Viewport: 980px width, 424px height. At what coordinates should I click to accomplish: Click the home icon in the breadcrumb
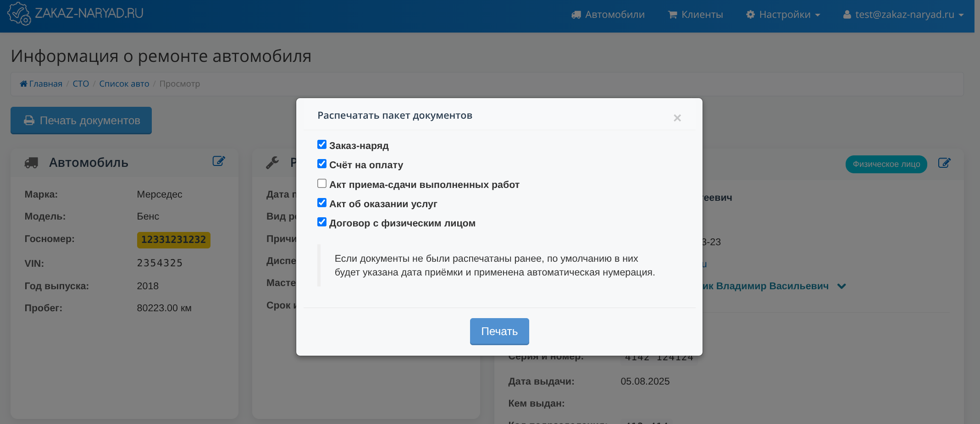click(x=23, y=84)
